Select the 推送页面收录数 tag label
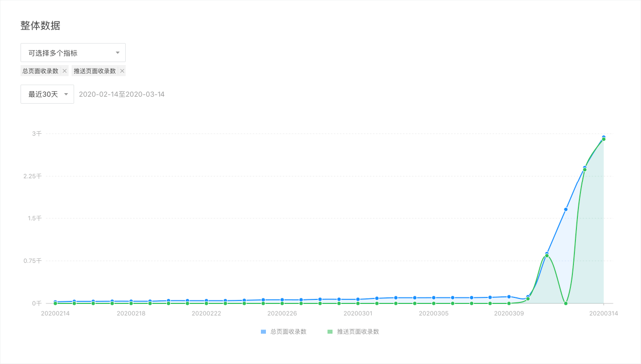Screen dimensions: 641x364 point(95,71)
